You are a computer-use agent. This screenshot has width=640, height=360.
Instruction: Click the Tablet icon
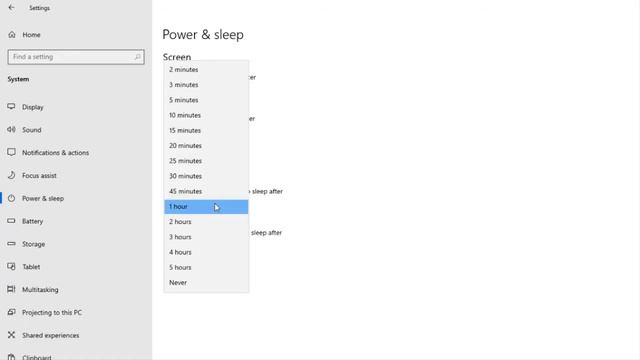[11, 267]
